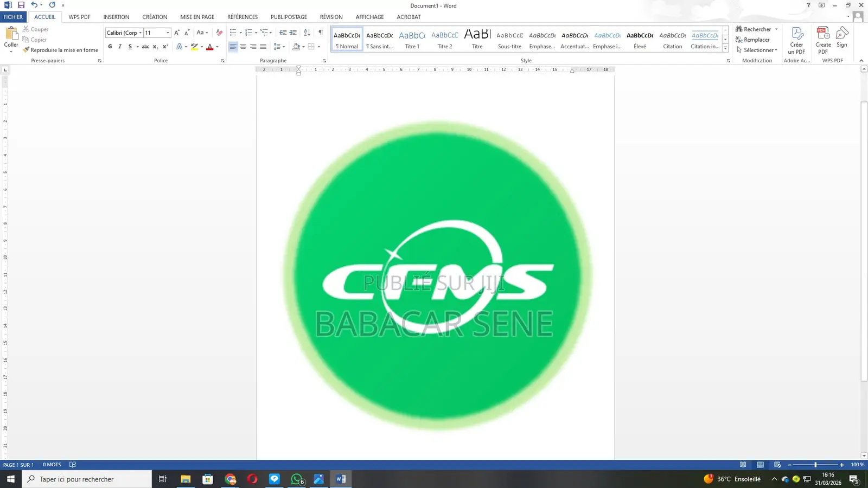Open the borders dropdown

pyautogui.click(x=319, y=47)
